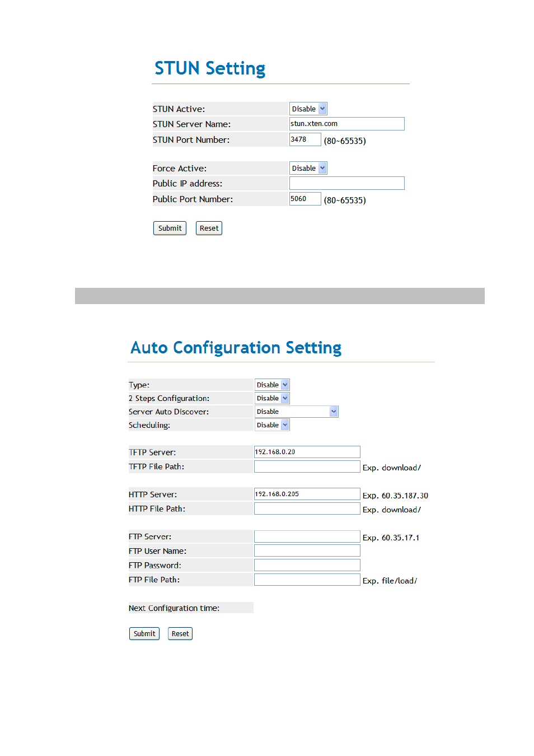Click the Public Port Number field
This screenshot has height=756, width=534.
point(305,199)
